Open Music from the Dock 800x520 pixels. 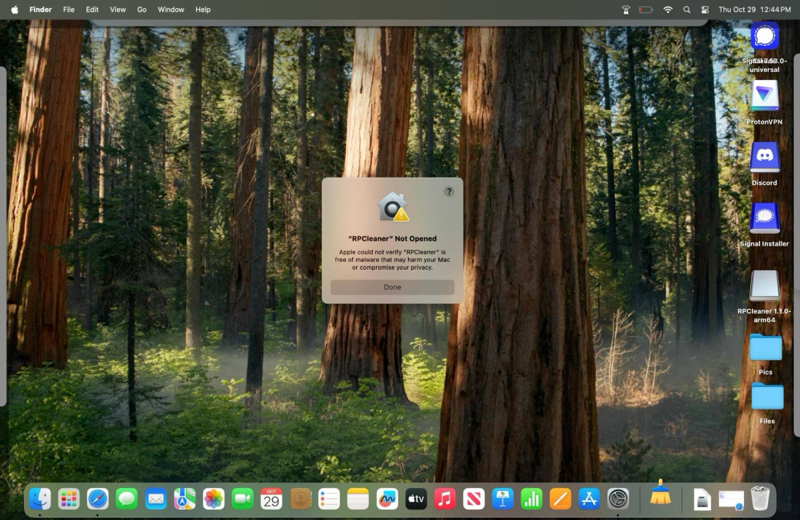pos(445,499)
